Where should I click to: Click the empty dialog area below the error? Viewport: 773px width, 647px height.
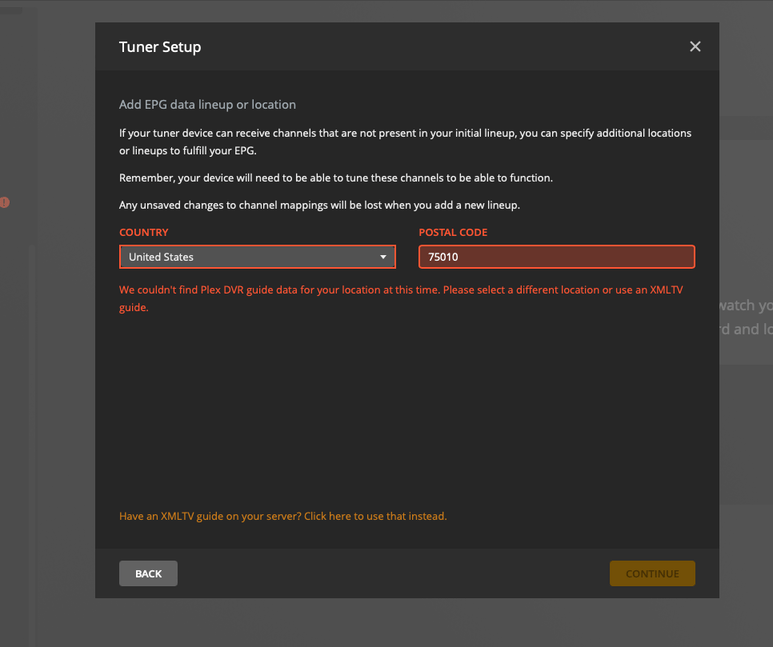coord(405,410)
